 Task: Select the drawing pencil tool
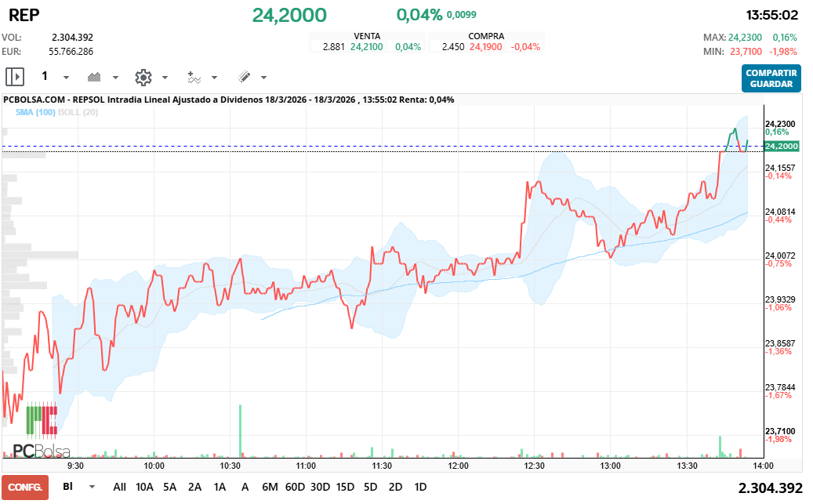click(245, 76)
